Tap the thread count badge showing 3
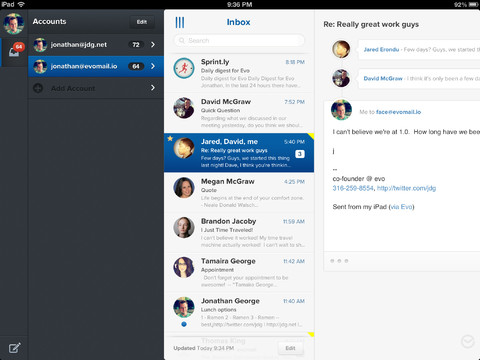Image resolution: width=480 pixels, height=360 pixels. pos(300,154)
